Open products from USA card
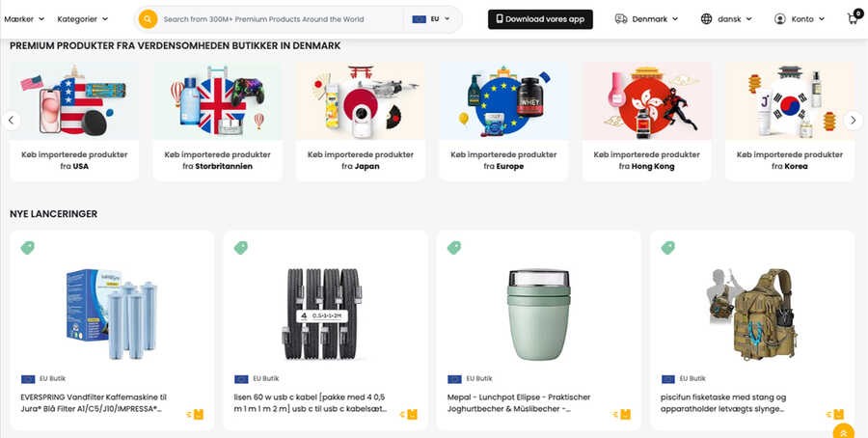Image resolution: width=868 pixels, height=438 pixels. coord(74,121)
